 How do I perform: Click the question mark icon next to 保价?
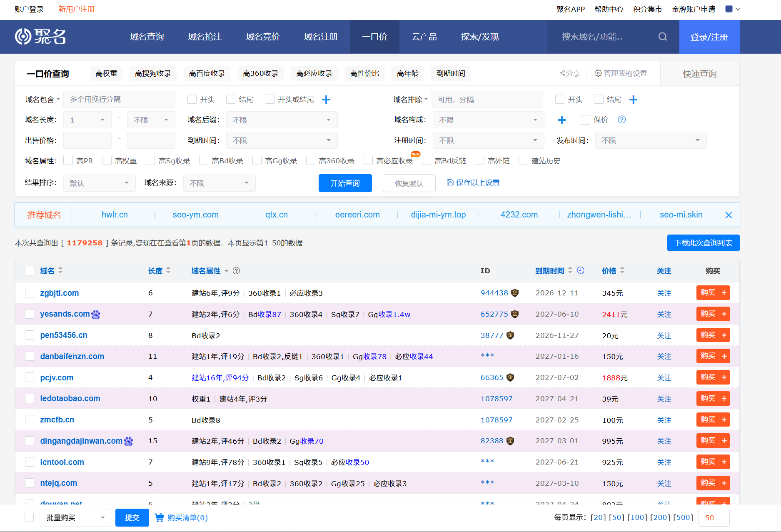pyautogui.click(x=622, y=120)
